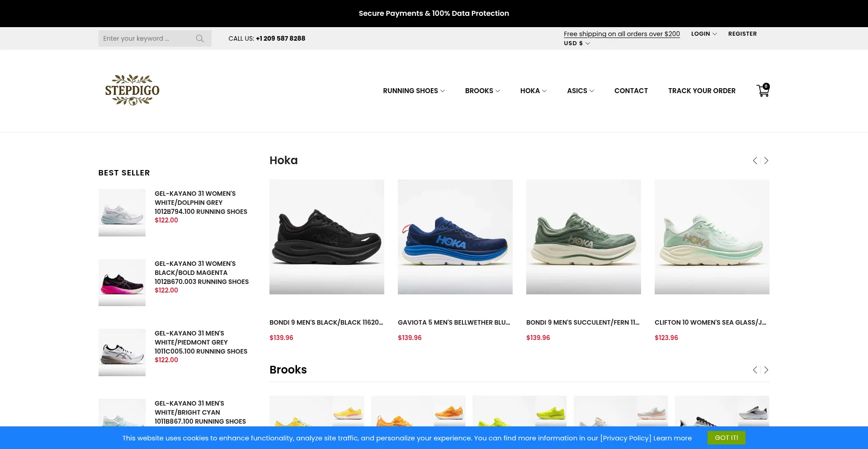Click the Best Seller heading

124,173
